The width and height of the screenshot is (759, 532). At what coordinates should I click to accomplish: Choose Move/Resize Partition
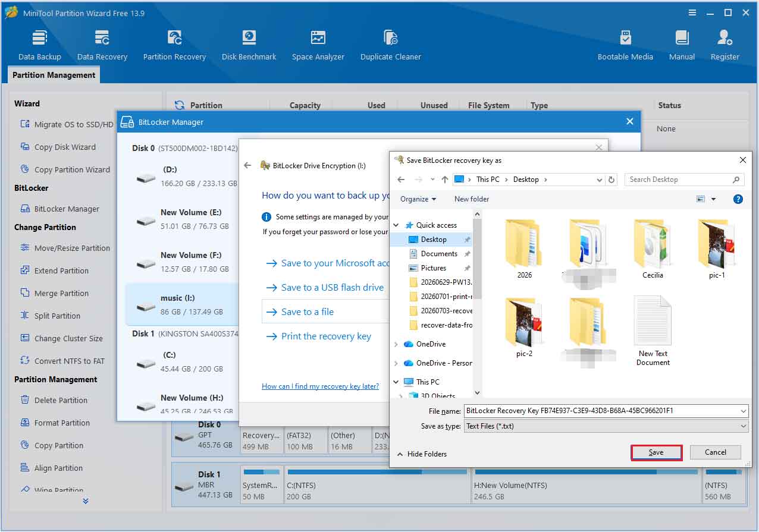pyautogui.click(x=65, y=248)
